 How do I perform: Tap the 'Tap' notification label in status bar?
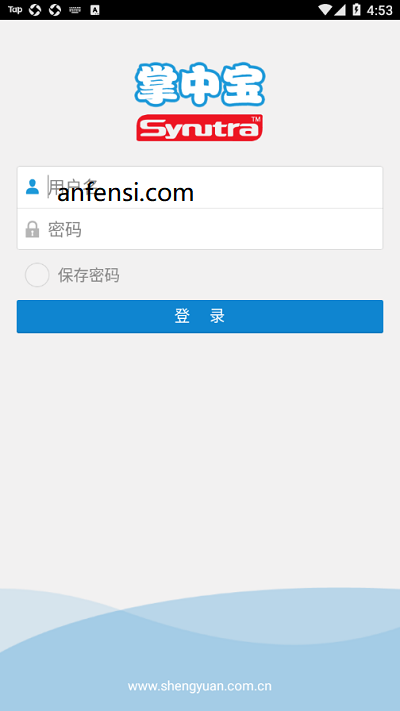pyautogui.click(x=15, y=10)
